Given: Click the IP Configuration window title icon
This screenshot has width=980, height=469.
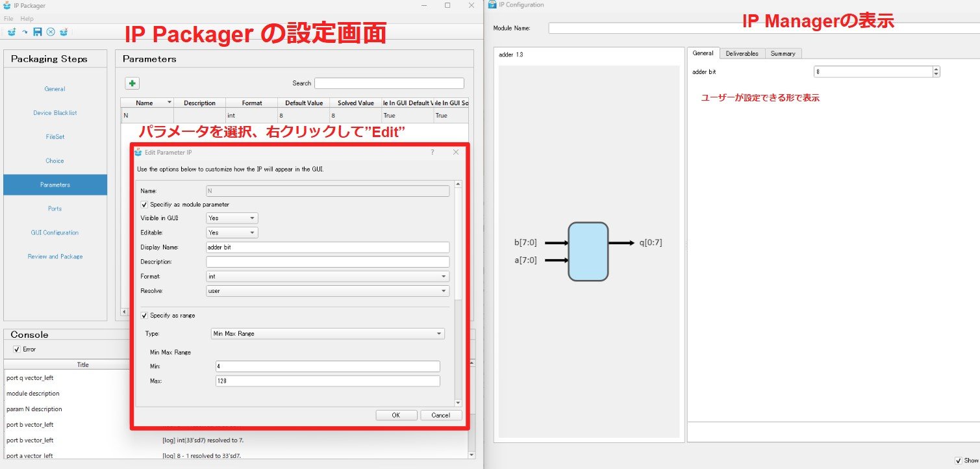Looking at the screenshot, I should (492, 5).
